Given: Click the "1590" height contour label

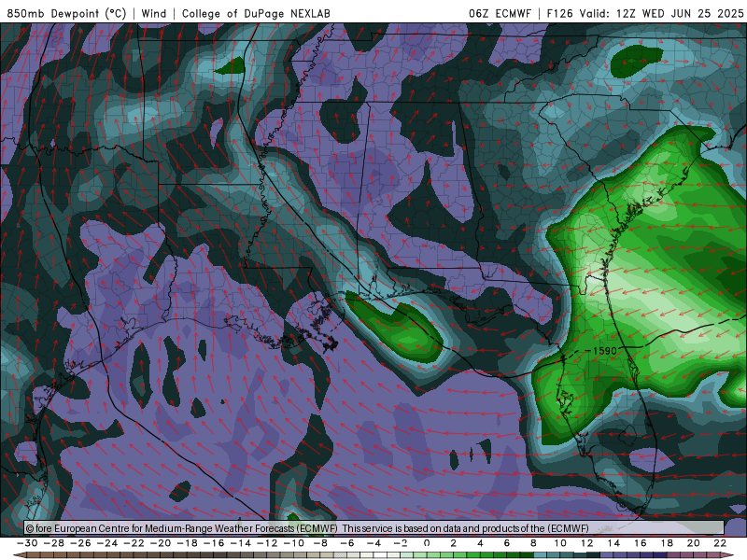Looking at the screenshot, I should (604, 351).
